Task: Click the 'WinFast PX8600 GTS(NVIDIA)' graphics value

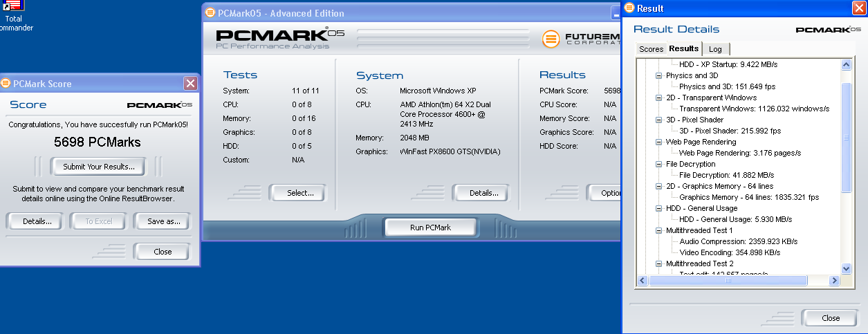Action: tap(450, 151)
